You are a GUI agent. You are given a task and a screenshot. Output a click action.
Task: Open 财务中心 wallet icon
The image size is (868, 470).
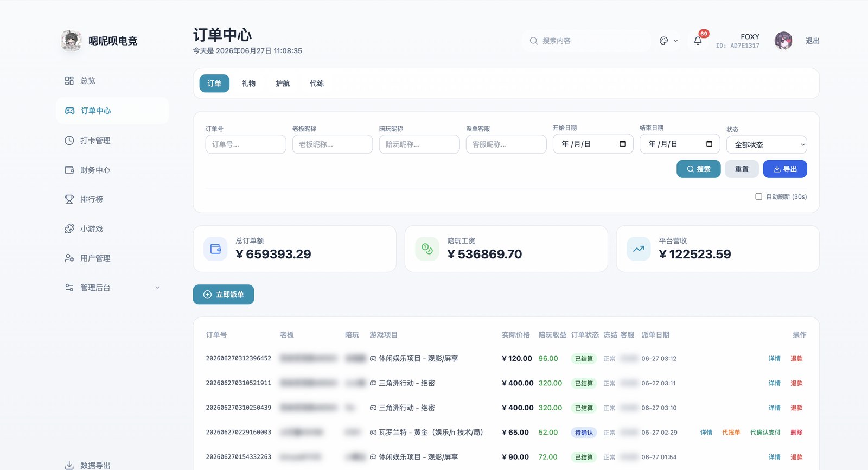(69, 170)
